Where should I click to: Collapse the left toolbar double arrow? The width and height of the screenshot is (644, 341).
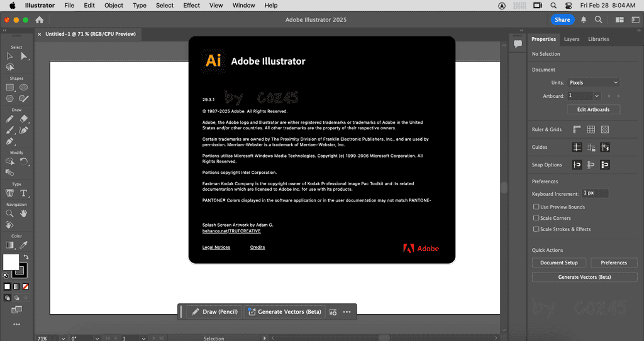pos(5,30)
